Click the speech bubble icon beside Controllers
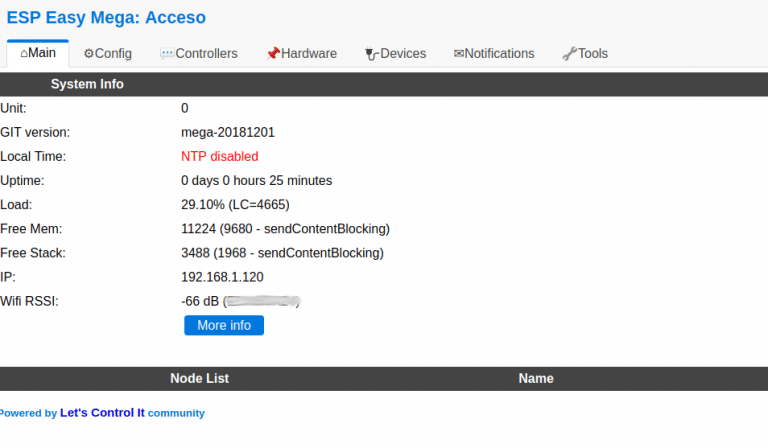Image resolution: width=768 pixels, height=448 pixels. [167, 54]
